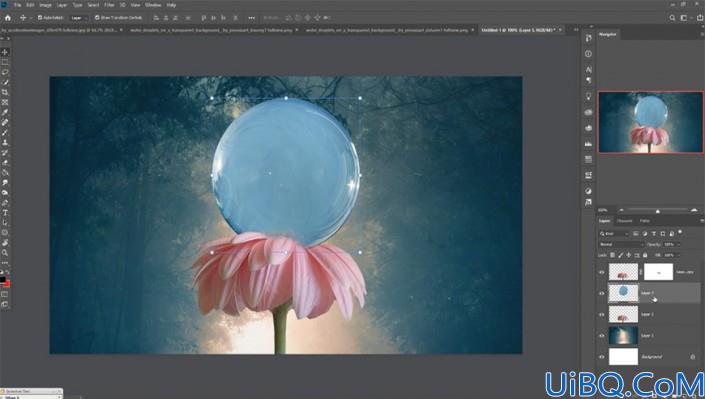Image resolution: width=705 pixels, height=399 pixels.
Task: Open the Auto-Select Layer dropdown
Action: pyautogui.click(x=79, y=18)
